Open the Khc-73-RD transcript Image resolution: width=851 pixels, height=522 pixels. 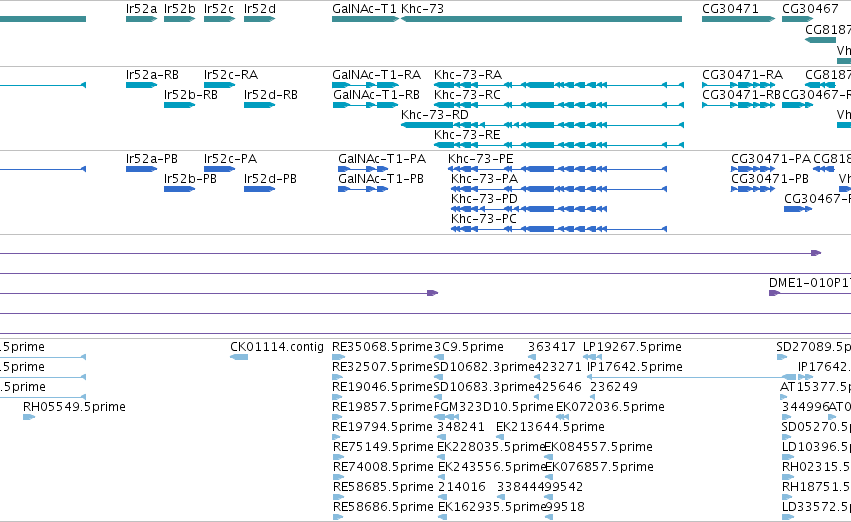(x=542, y=125)
